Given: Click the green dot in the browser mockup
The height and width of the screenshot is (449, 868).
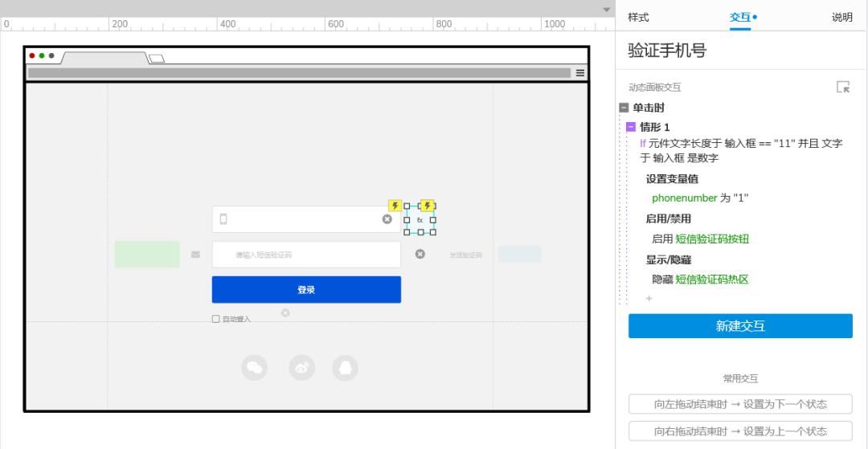Looking at the screenshot, I should [42, 56].
